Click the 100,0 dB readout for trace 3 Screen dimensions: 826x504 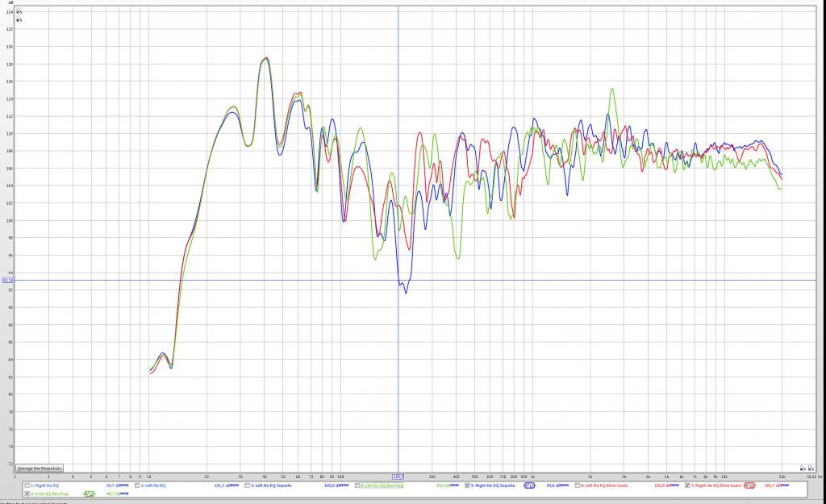coord(333,485)
